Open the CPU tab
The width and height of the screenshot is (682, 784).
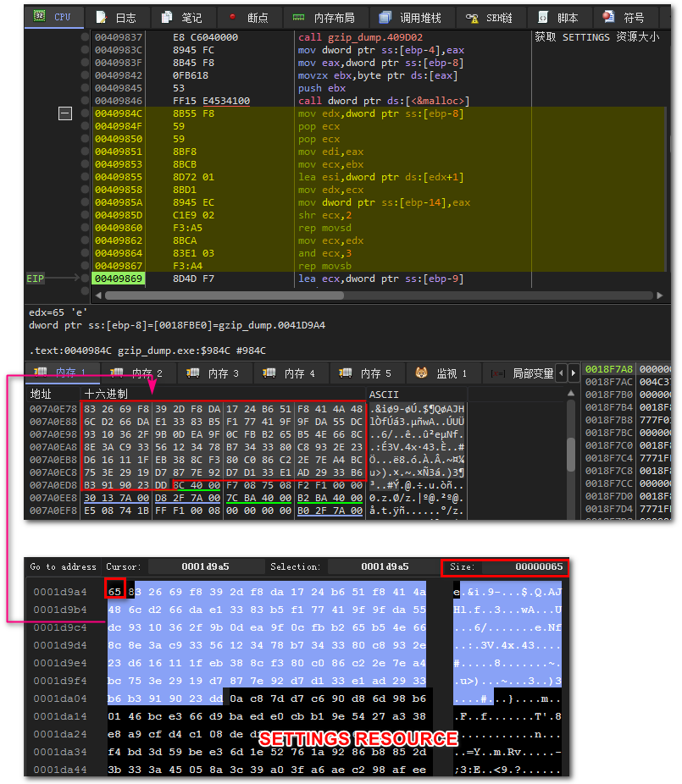point(53,17)
